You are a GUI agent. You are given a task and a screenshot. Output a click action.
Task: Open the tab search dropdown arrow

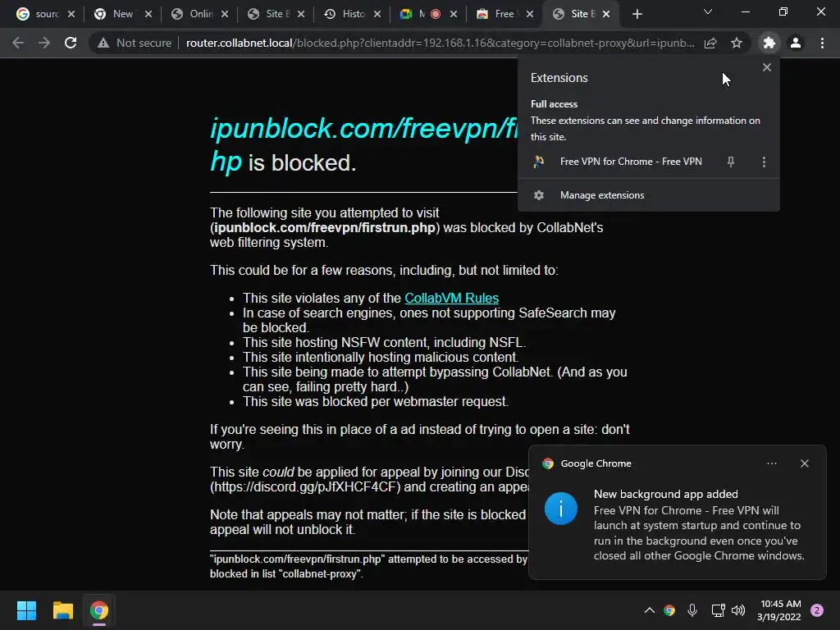pyautogui.click(x=708, y=11)
